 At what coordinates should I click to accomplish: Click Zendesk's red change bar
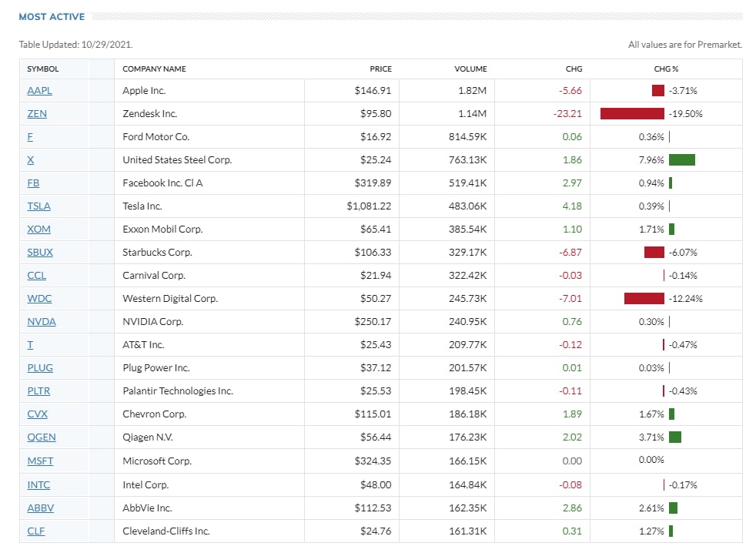click(x=632, y=114)
